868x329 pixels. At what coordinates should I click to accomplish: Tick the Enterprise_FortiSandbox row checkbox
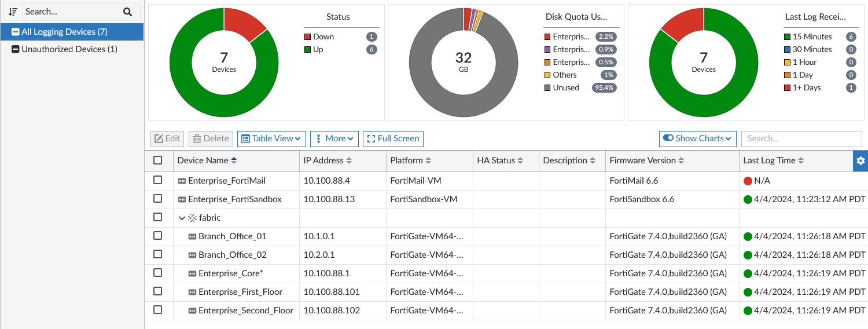coord(157,199)
